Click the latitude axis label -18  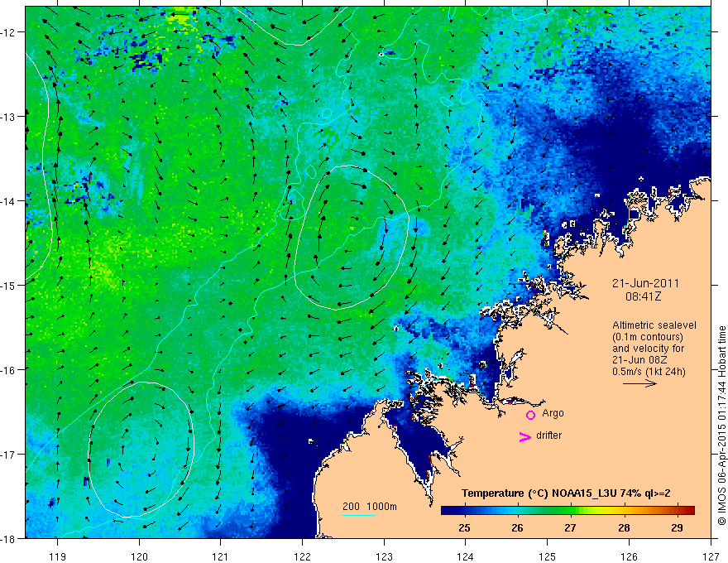[9, 538]
